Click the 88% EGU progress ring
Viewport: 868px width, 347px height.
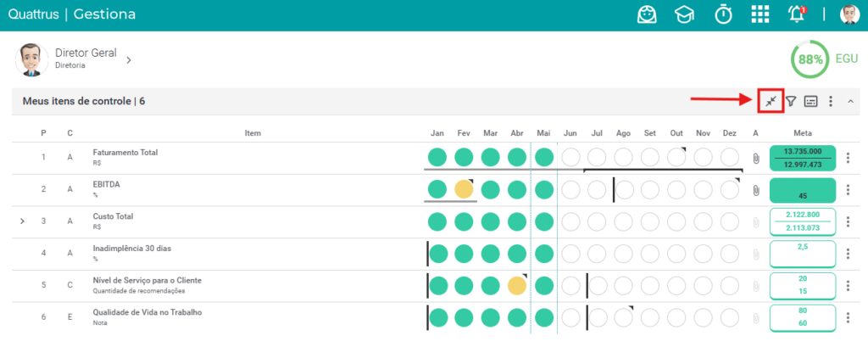point(809,59)
